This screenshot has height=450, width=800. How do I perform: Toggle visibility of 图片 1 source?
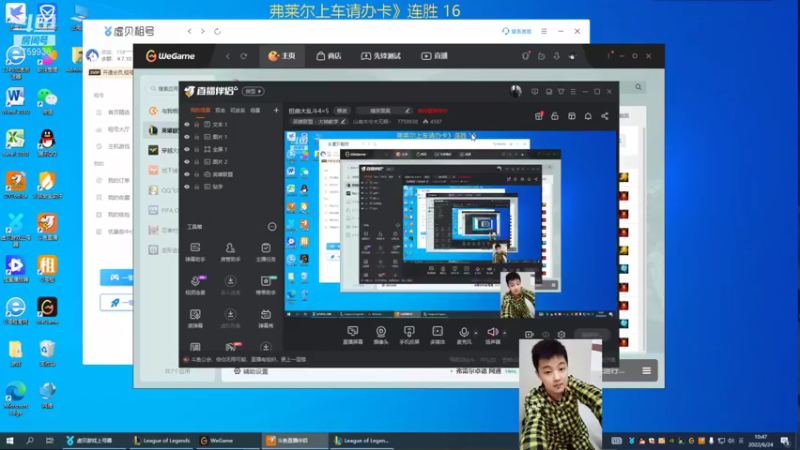187,137
